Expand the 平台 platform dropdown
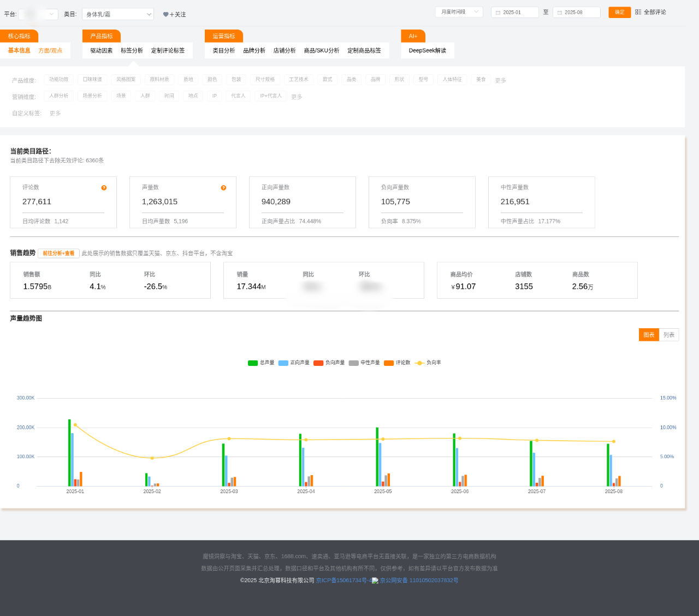The width and height of the screenshot is (699, 616). tap(38, 14)
